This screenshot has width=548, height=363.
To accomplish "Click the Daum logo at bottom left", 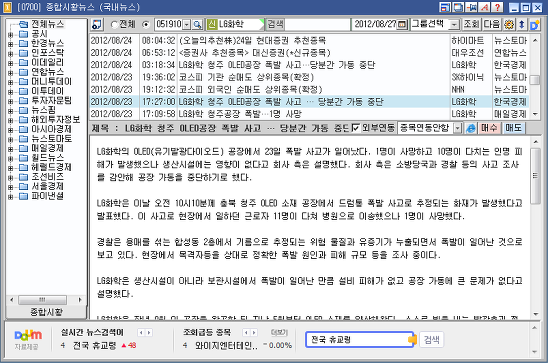I will pyautogui.click(x=28, y=335).
